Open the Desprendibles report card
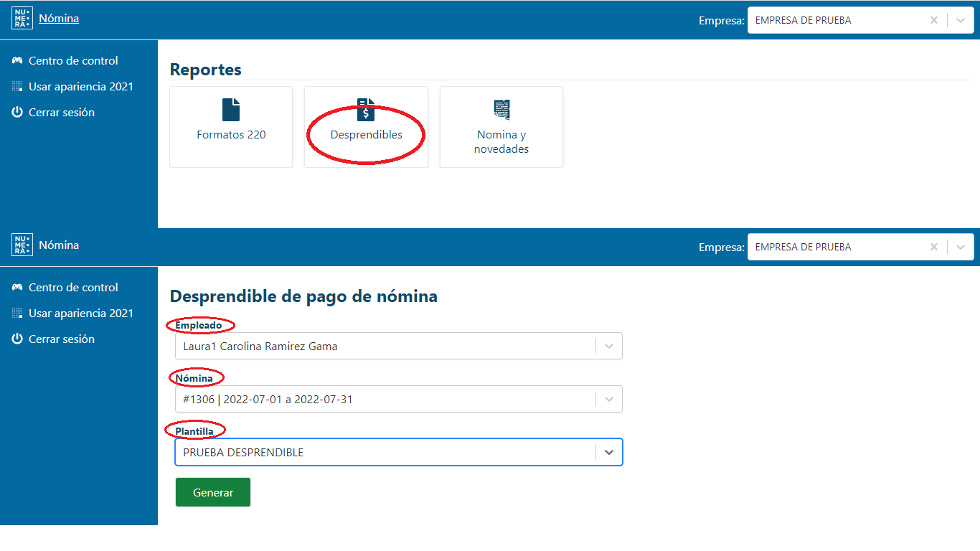980x551 pixels. (x=366, y=127)
